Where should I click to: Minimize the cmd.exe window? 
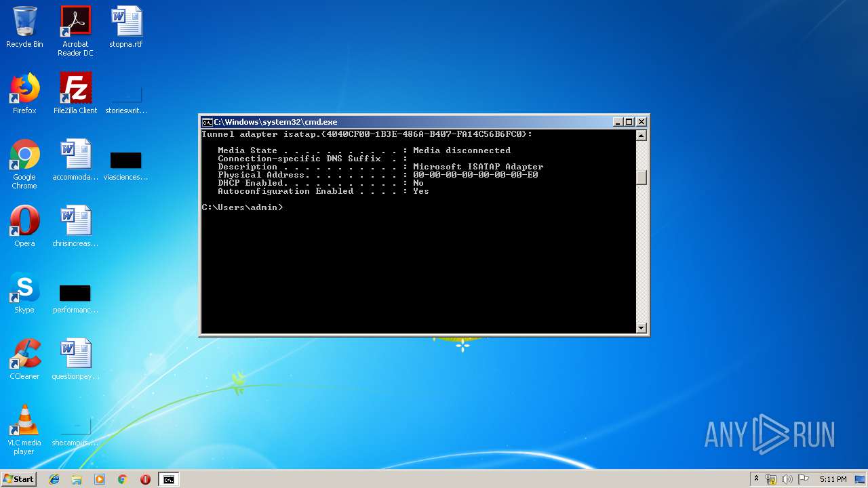click(618, 122)
